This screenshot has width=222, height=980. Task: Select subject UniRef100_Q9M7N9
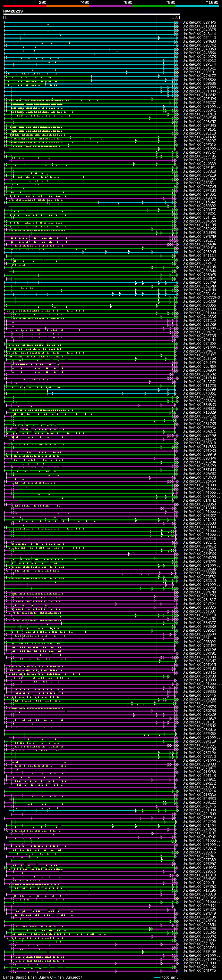tap(199, 237)
